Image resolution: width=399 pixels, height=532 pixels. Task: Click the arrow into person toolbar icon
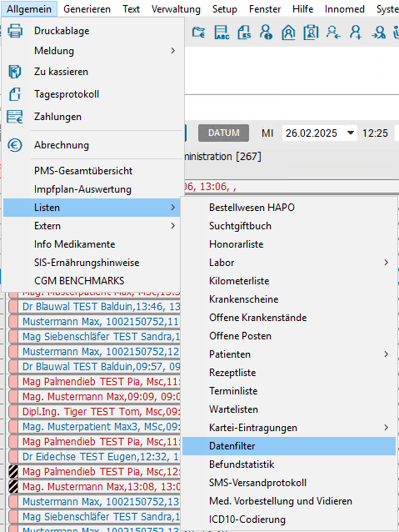[379, 33]
